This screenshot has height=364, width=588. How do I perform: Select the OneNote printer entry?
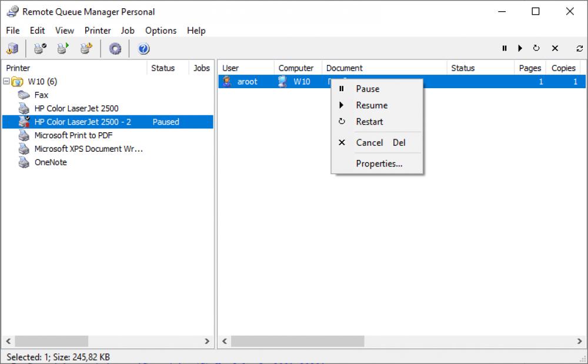[51, 162]
